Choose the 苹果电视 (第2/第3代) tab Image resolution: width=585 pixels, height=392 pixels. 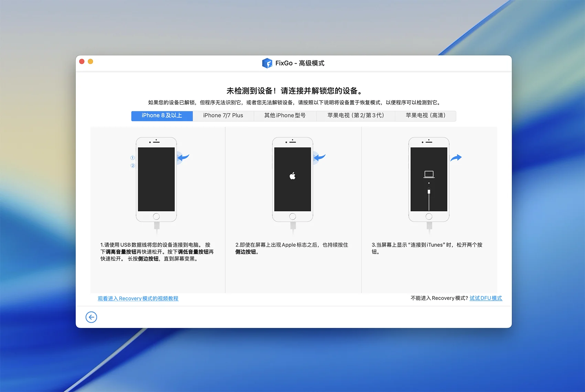[355, 116]
